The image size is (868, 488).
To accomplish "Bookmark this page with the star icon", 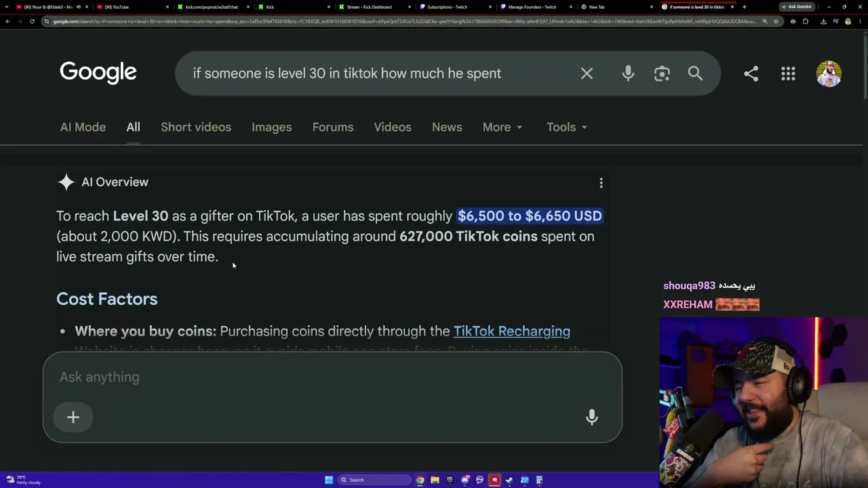I will 776,21.
